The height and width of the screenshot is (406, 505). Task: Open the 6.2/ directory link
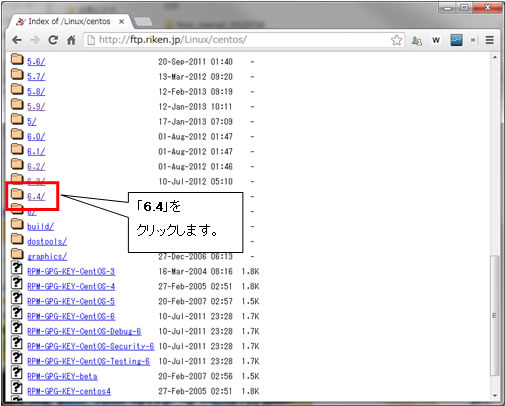[x=36, y=167]
